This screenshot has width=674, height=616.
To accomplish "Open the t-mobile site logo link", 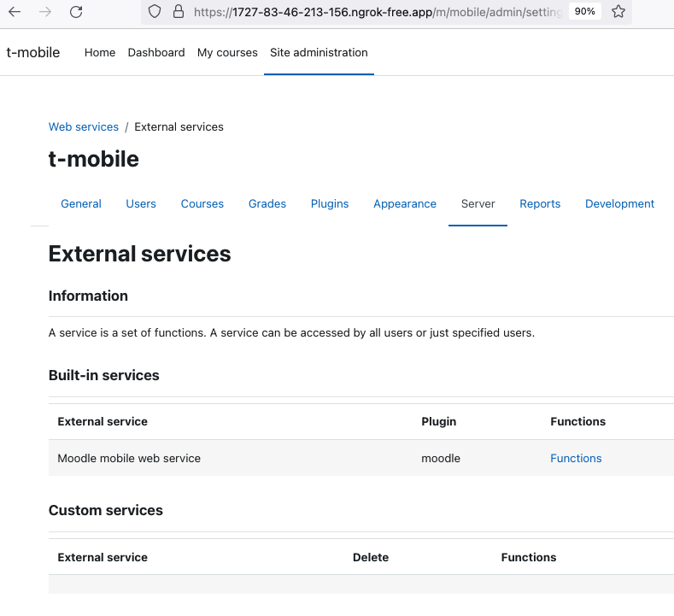I will tap(33, 52).
